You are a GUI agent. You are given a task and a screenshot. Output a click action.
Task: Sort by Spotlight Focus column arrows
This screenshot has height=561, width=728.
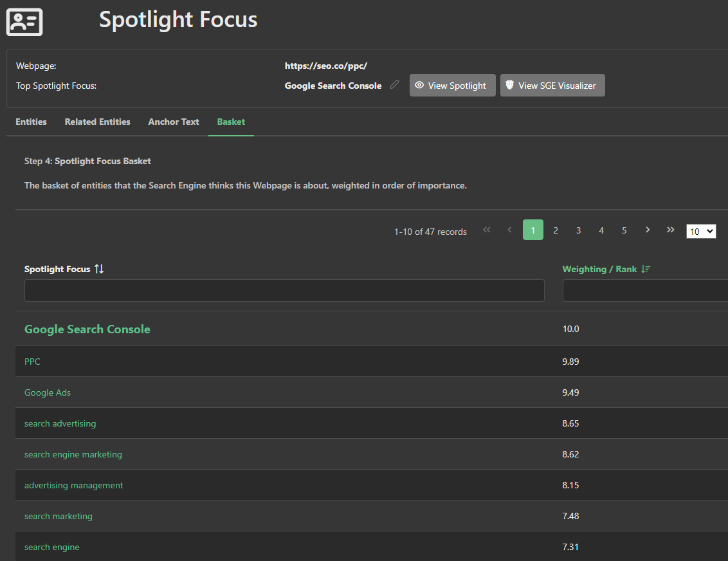(x=98, y=269)
